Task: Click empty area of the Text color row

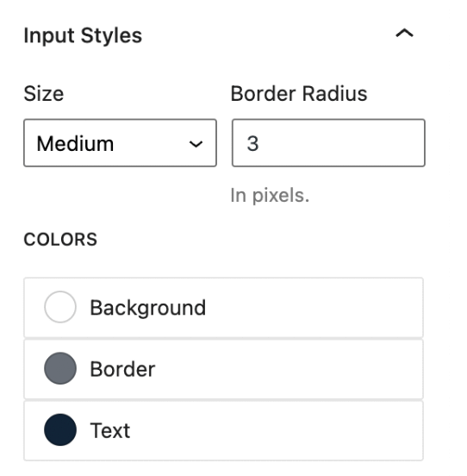Action: [x=276, y=430]
